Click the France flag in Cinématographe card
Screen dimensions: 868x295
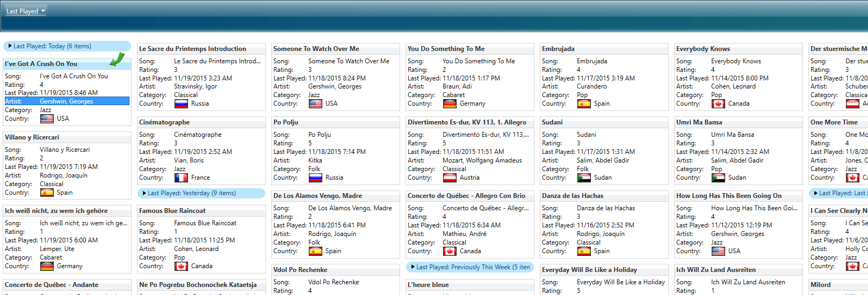coord(181,178)
